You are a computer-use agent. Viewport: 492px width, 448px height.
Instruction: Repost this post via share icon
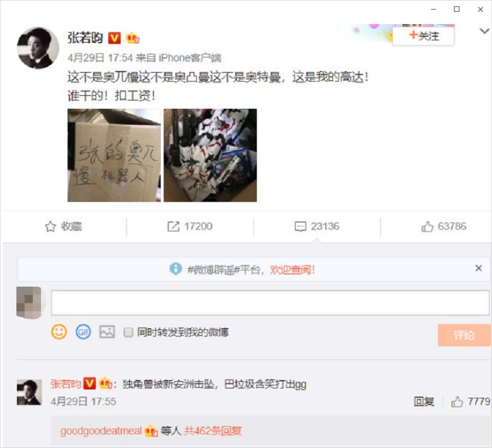click(173, 226)
